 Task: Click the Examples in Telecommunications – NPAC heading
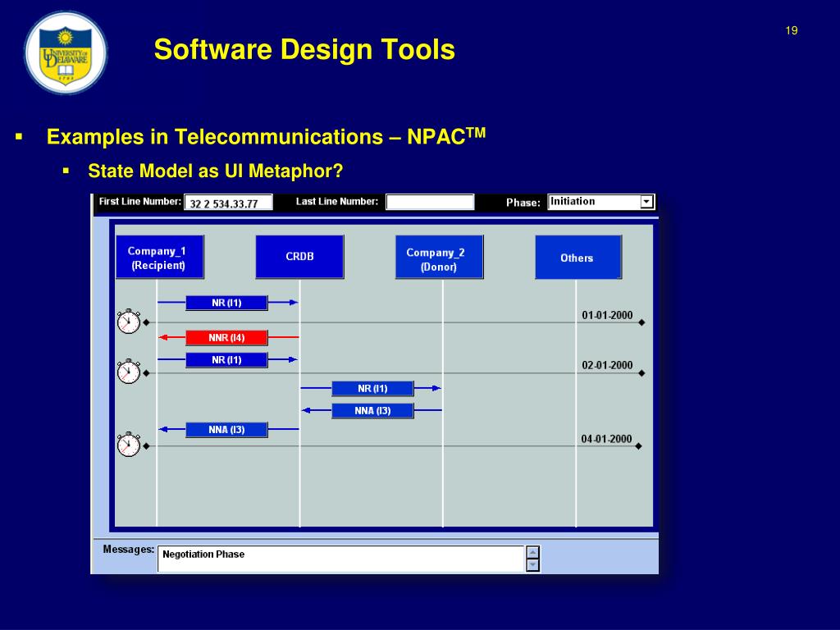pos(267,136)
